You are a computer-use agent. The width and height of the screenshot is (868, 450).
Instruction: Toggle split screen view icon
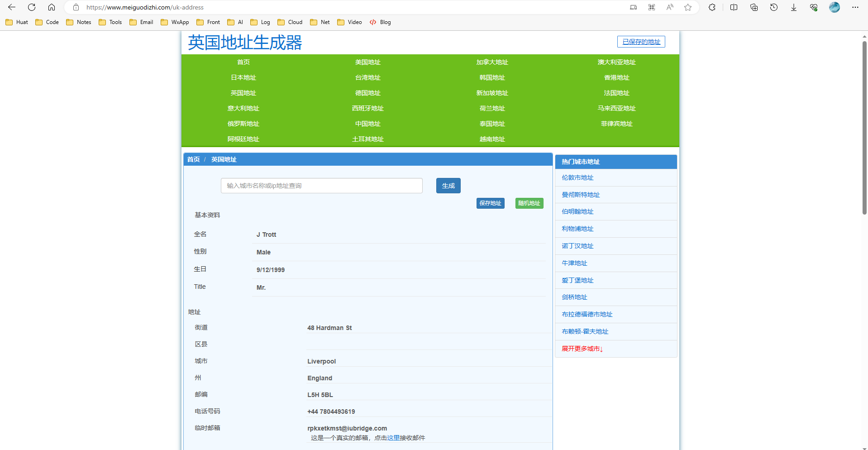click(x=734, y=7)
